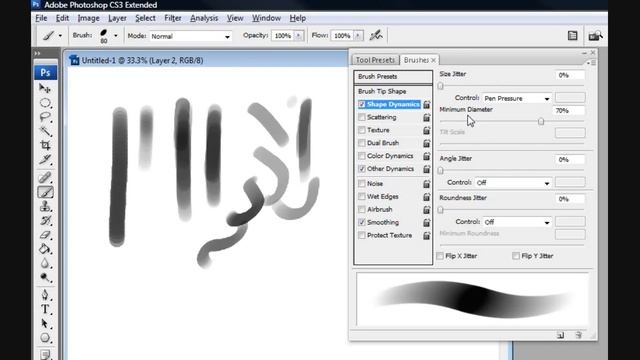Select the Eraser tool

click(x=45, y=235)
